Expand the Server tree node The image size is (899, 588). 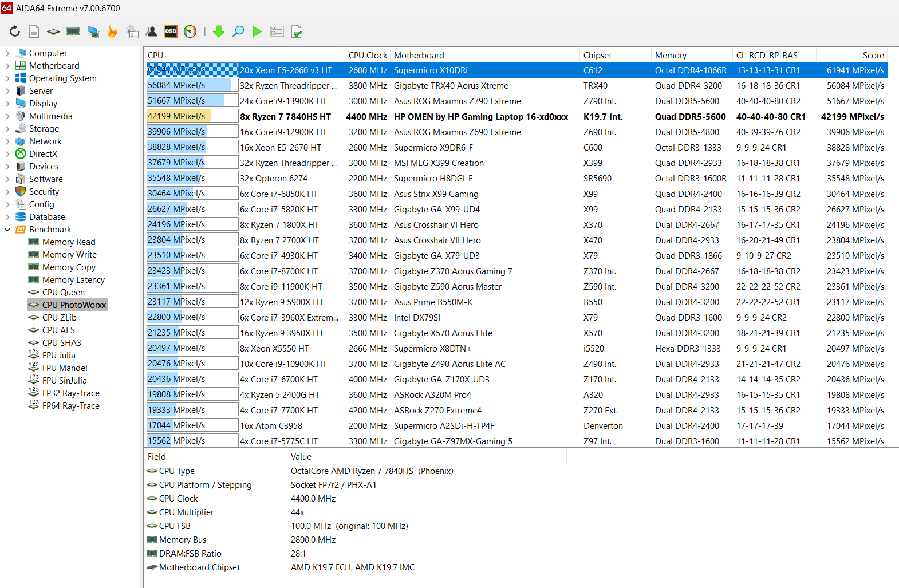click(x=7, y=91)
